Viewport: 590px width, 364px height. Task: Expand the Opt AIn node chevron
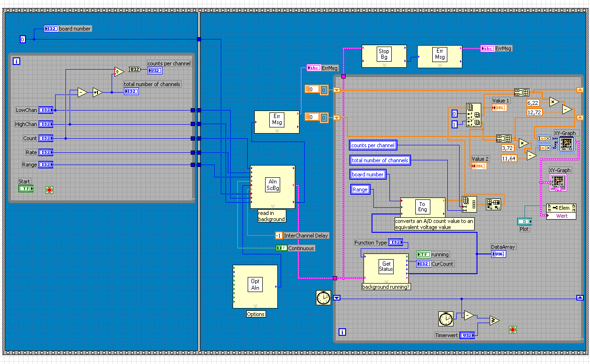(x=255, y=306)
